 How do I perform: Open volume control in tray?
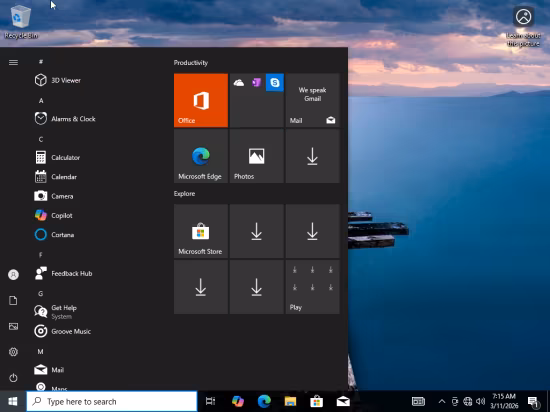481,401
